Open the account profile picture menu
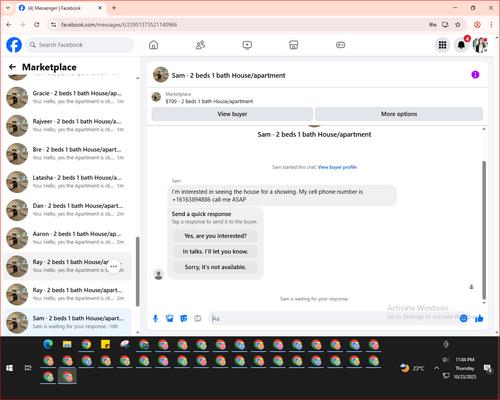The height and width of the screenshot is (400, 500). (480, 45)
